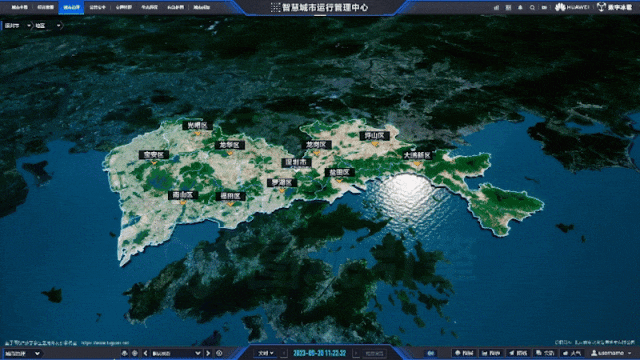This screenshot has width=640, height=360.
Task: Select the 大鹏新区 district map label
Action: pos(417,155)
